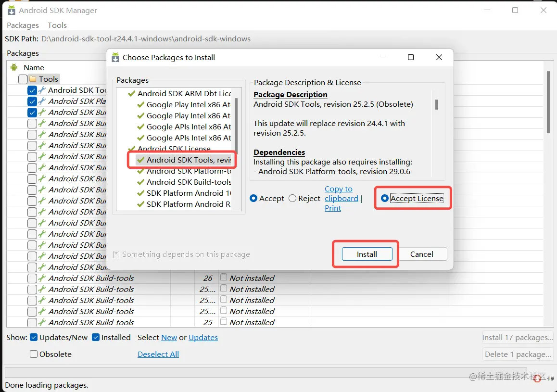Click the Tools group label in tree
This screenshot has width=557, height=392.
(x=48, y=79)
